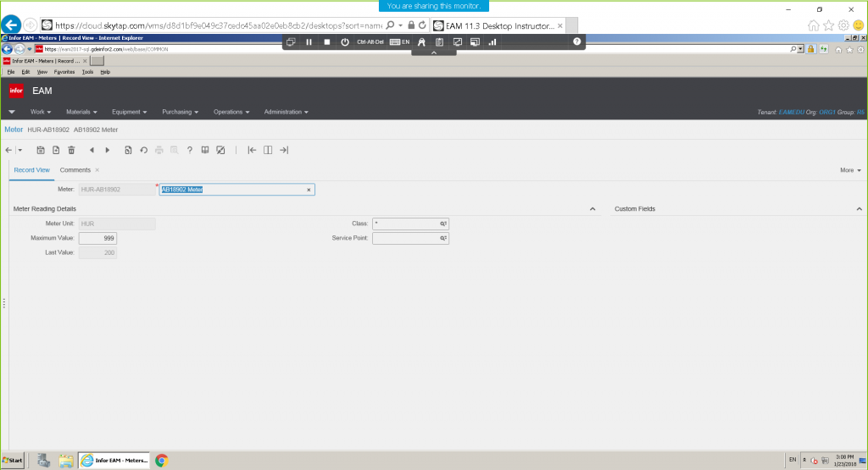Open Chrome from the taskbar
The image size is (868, 470).
pos(162,460)
